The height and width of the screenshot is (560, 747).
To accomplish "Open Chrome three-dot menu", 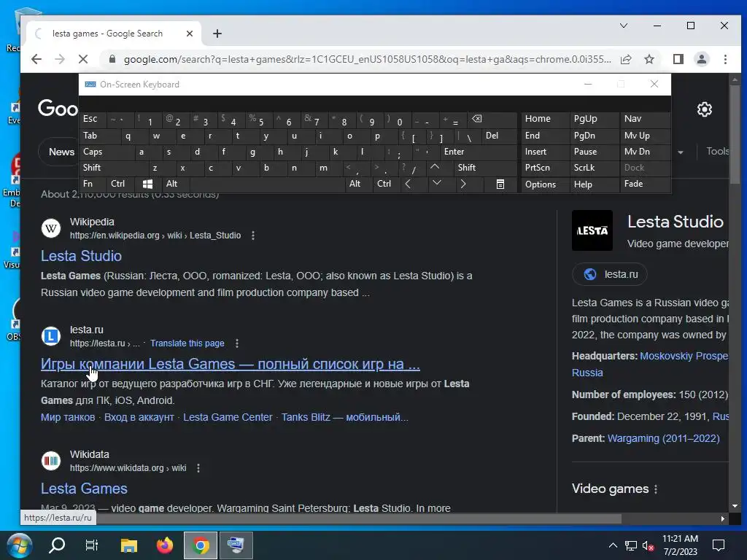I will [x=725, y=59].
